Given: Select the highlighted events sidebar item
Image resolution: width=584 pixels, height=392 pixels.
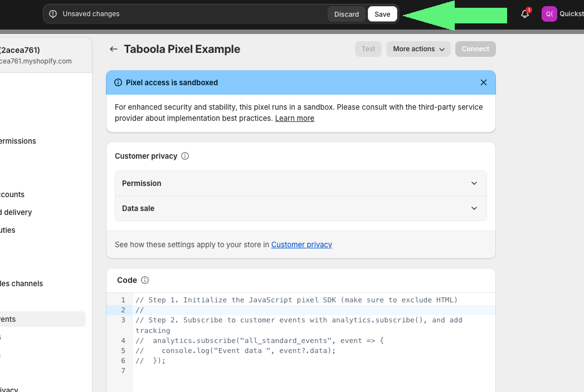Looking at the screenshot, I should pos(42,319).
